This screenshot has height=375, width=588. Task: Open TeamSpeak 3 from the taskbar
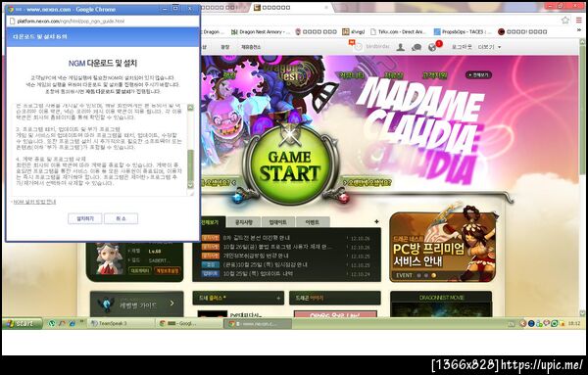[x=122, y=323]
